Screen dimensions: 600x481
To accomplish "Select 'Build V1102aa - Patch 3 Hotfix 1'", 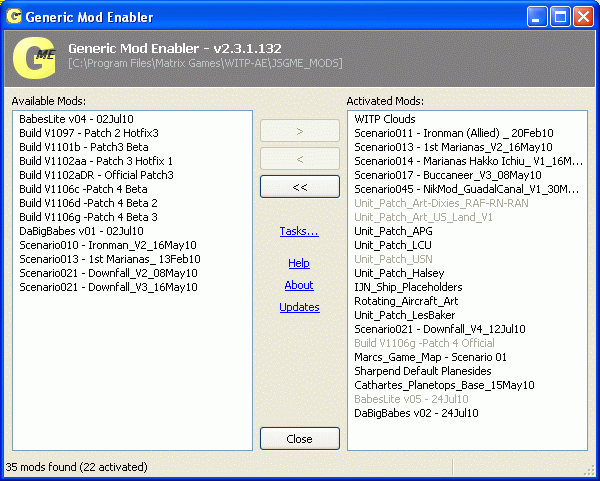I will pyautogui.click(x=96, y=161).
